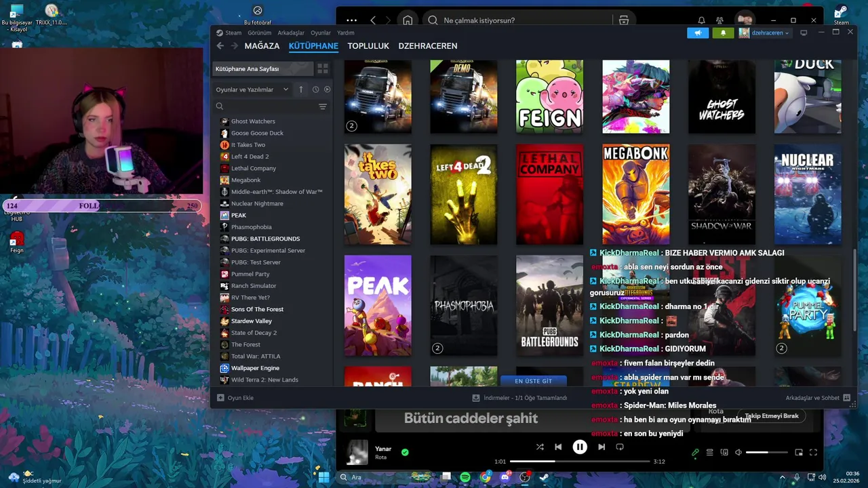Open İndirmeler status in Steam
The image size is (868, 488).
pyautogui.click(x=519, y=398)
